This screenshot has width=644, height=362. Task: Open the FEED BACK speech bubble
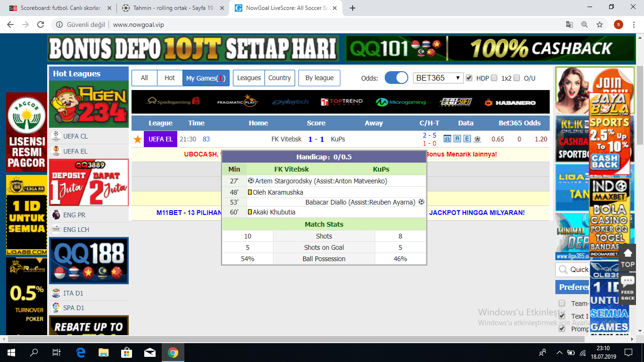[x=627, y=288]
